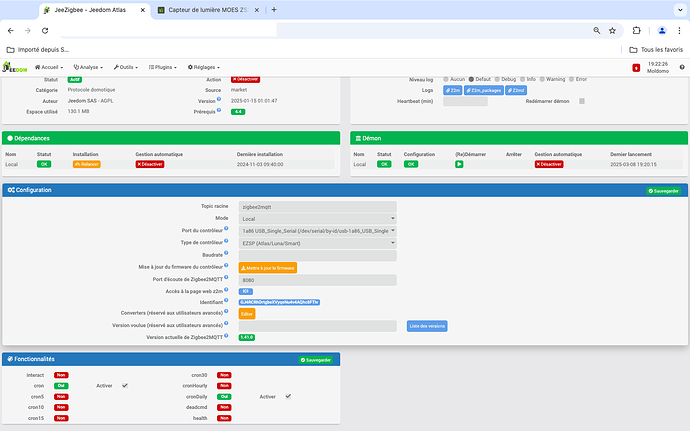
Task: Click the Heartbeat (min) input field
Action: [465, 101]
